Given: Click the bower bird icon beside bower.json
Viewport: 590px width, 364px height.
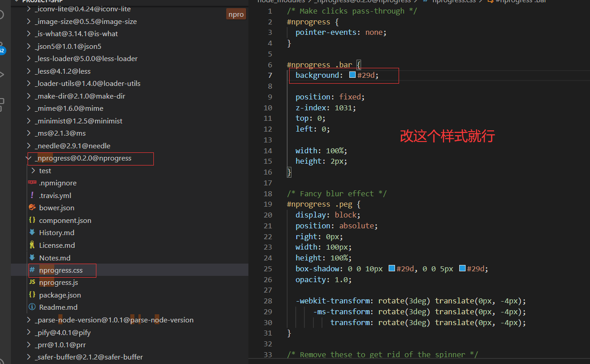Looking at the screenshot, I should 32,208.
